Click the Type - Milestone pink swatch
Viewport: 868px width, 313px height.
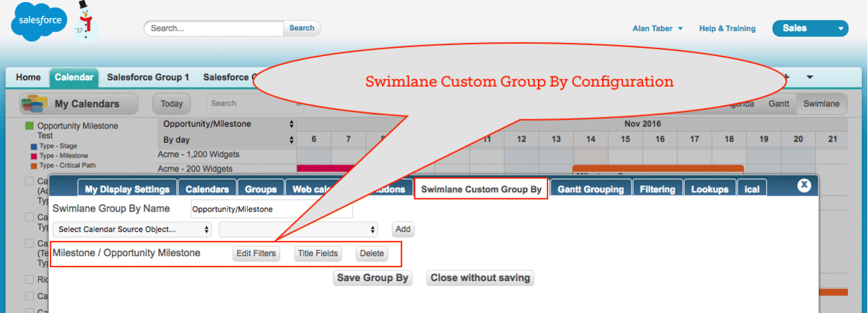33,156
